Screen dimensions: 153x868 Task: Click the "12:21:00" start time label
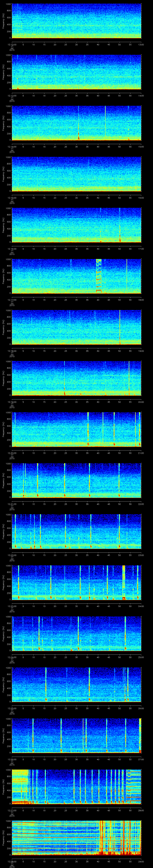[x=12, y=504]
